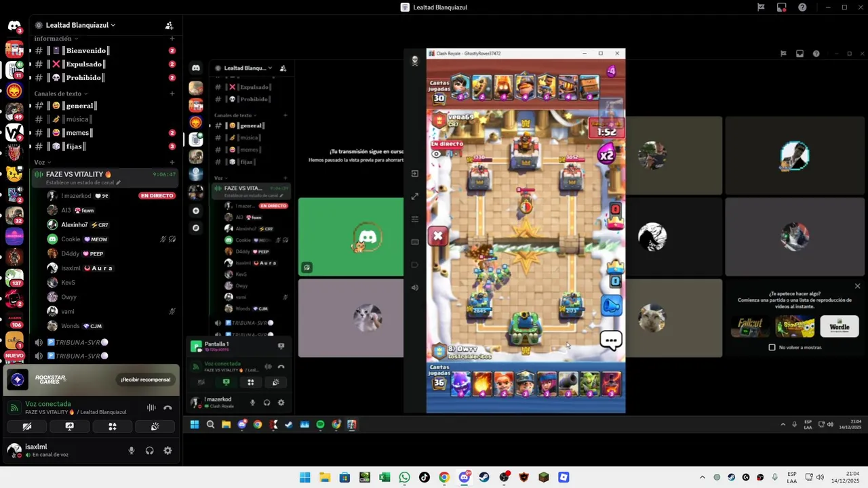Open Excel from the Windows taskbar
This screenshot has width=868, height=488.
pyautogui.click(x=384, y=477)
